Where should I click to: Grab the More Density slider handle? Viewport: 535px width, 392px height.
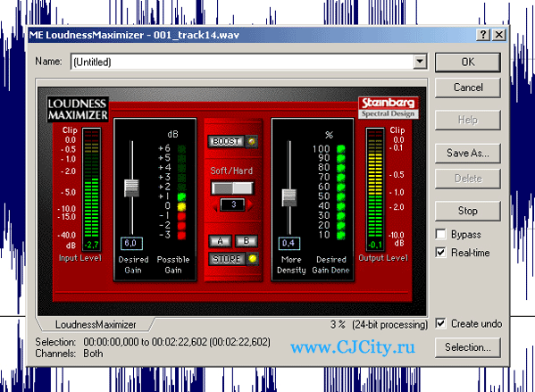[289, 198]
